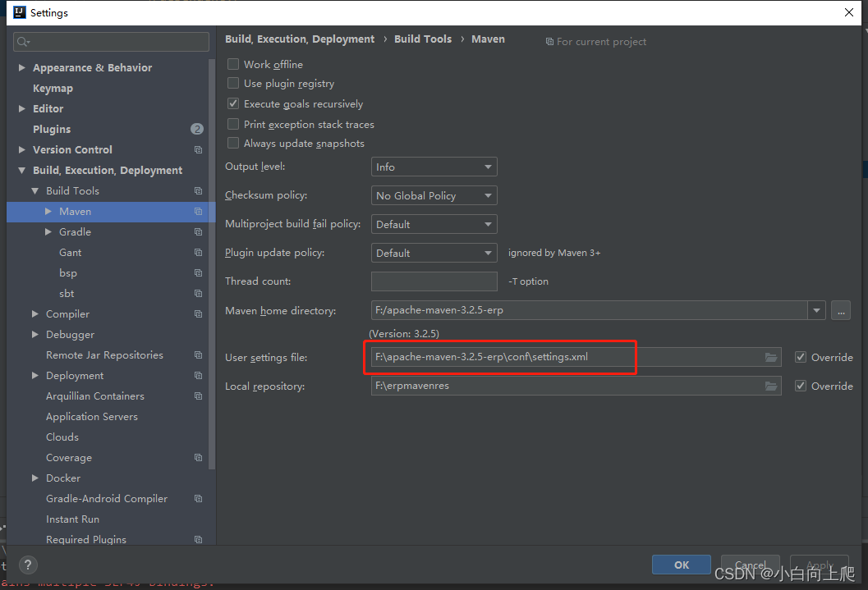The image size is (868, 590).
Task: Expand the Docker tree node
Action: pyautogui.click(x=34, y=478)
